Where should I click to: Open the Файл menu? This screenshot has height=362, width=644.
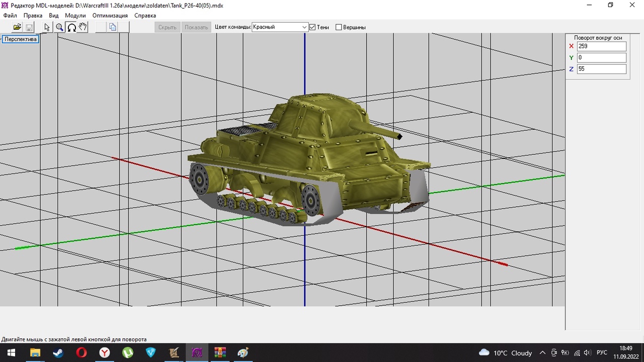(x=10, y=16)
